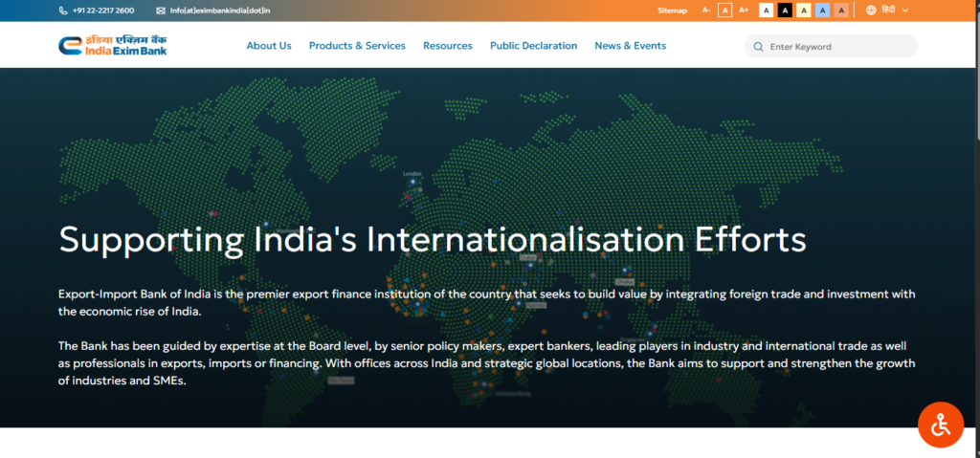Screen dimensions: 980x458
Task: Click the Supporting India's Internationalisation Efforts heading
Action: click(x=433, y=239)
